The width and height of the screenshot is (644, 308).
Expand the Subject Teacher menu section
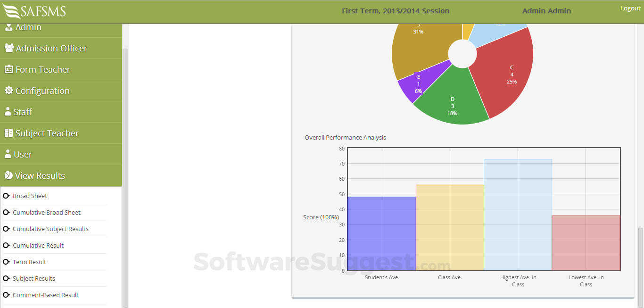pyautogui.click(x=61, y=133)
